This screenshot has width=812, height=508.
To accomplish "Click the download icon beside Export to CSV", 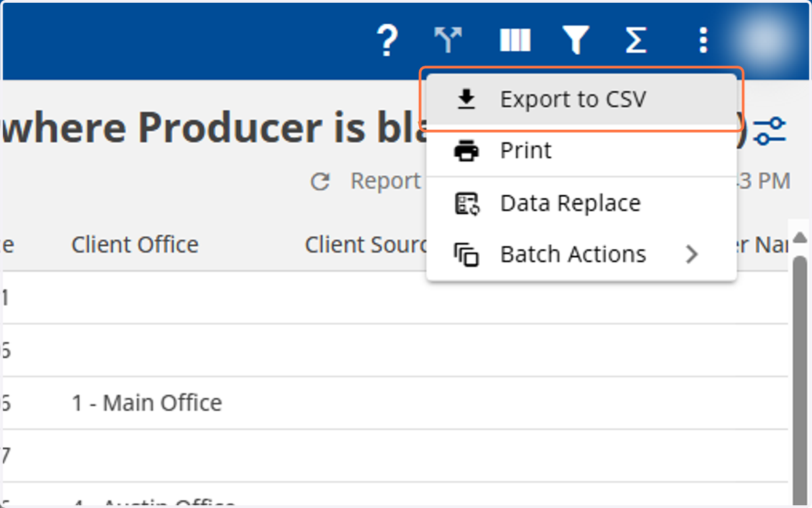I will [466, 100].
